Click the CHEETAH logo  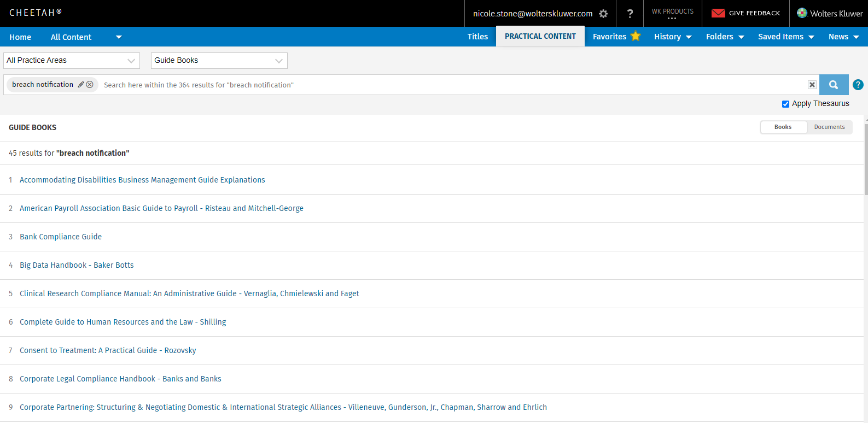[36, 13]
